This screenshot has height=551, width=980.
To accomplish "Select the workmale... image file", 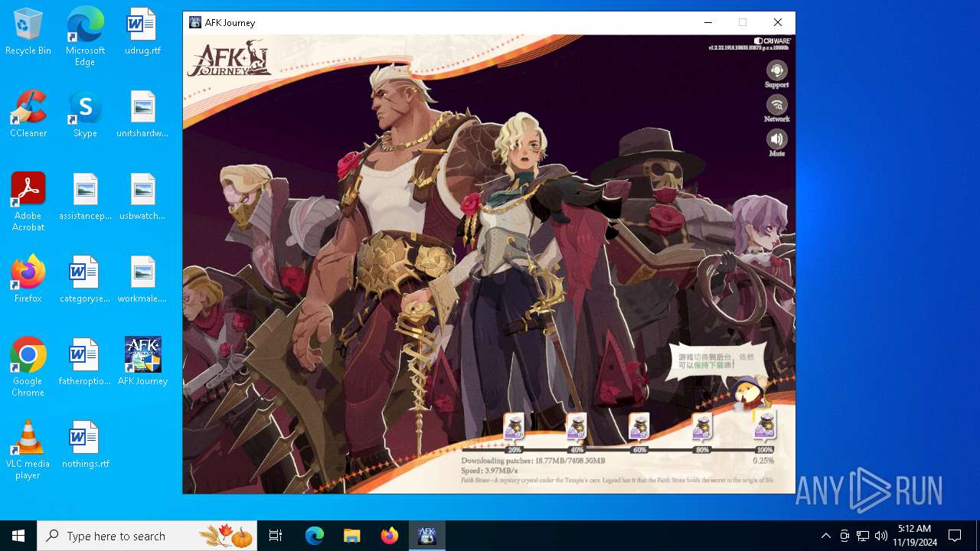I will (142, 280).
